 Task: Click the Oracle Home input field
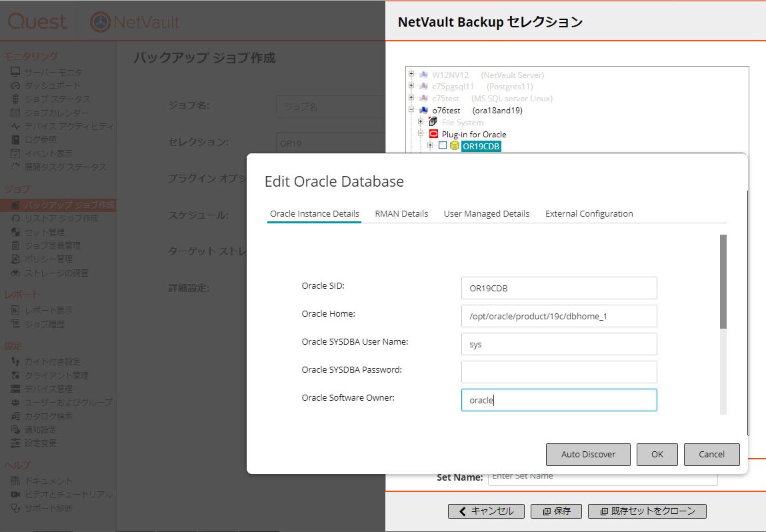pos(559,316)
